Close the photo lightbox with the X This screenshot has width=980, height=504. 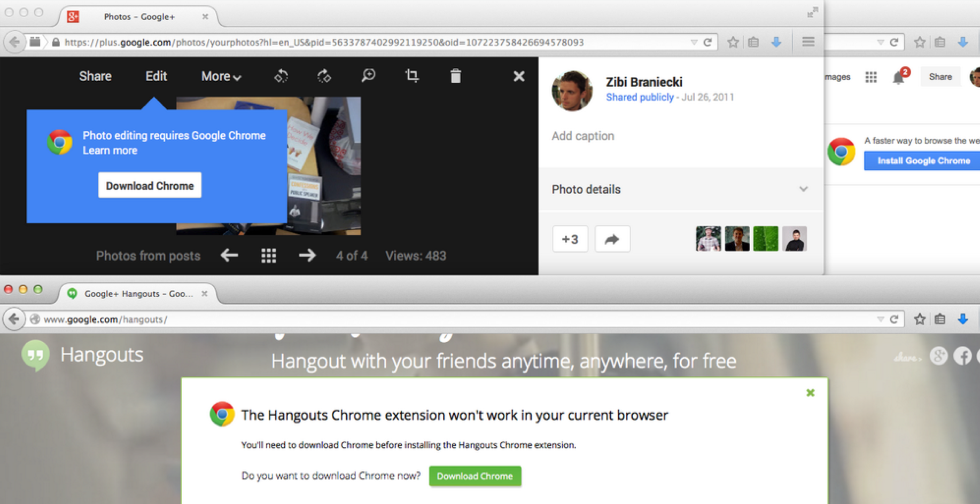(519, 76)
